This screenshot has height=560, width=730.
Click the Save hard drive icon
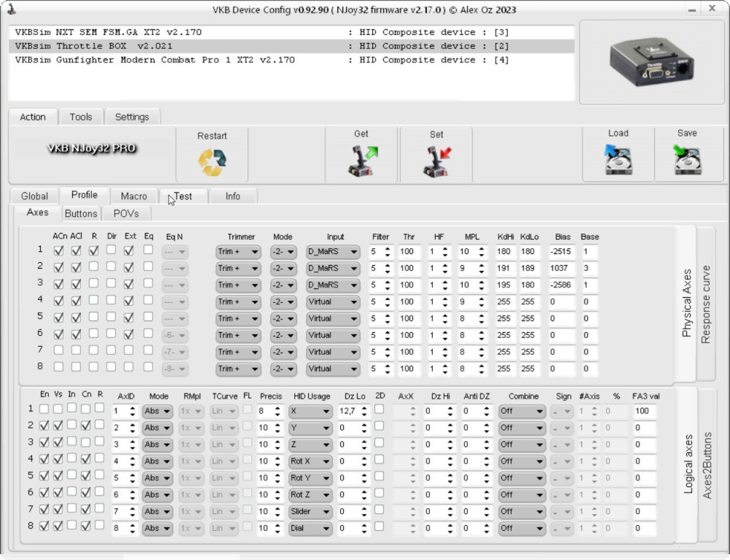(x=687, y=159)
